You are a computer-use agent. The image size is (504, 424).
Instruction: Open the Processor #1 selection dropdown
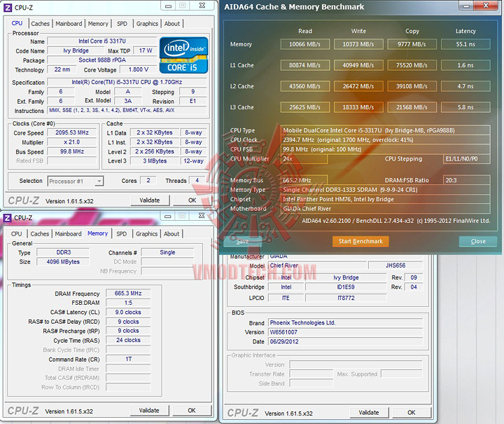click(x=76, y=181)
